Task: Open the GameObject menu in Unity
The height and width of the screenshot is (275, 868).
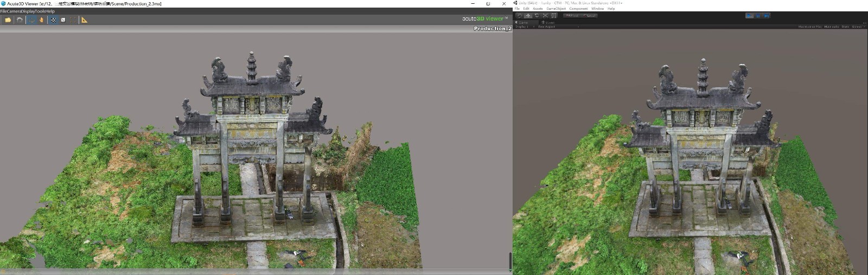Action: 556,9
